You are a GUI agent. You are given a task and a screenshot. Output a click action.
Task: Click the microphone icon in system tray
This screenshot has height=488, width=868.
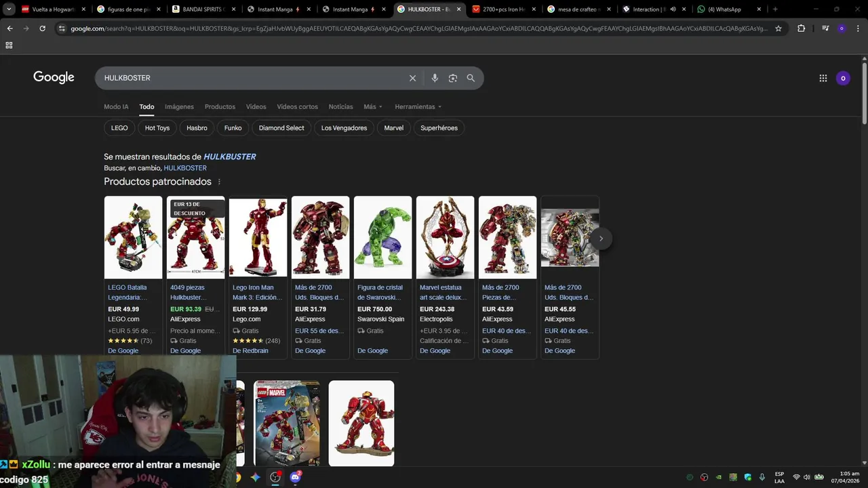click(x=762, y=477)
